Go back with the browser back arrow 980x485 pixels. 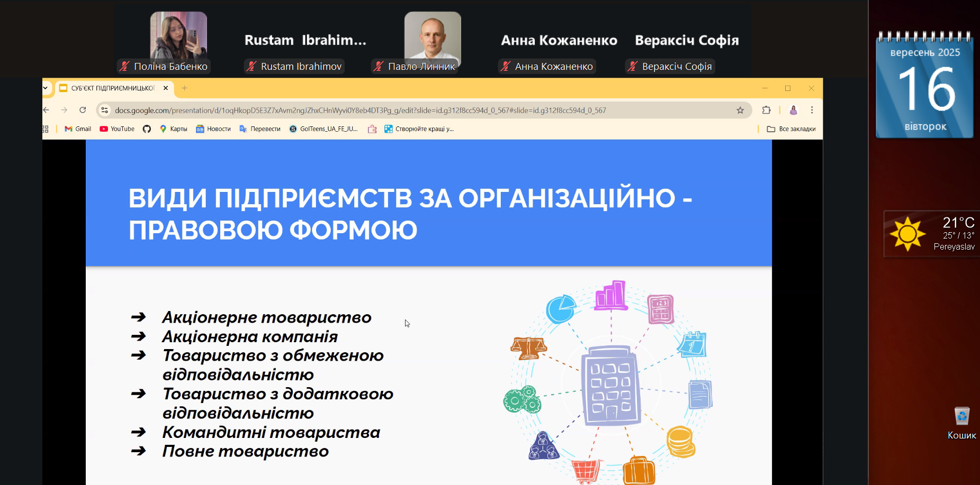[47, 110]
